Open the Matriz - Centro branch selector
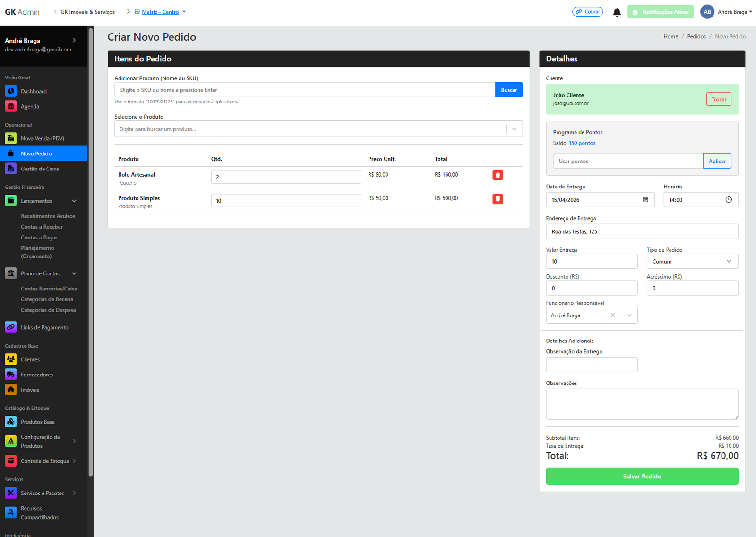This screenshot has height=537, width=756. (x=161, y=12)
